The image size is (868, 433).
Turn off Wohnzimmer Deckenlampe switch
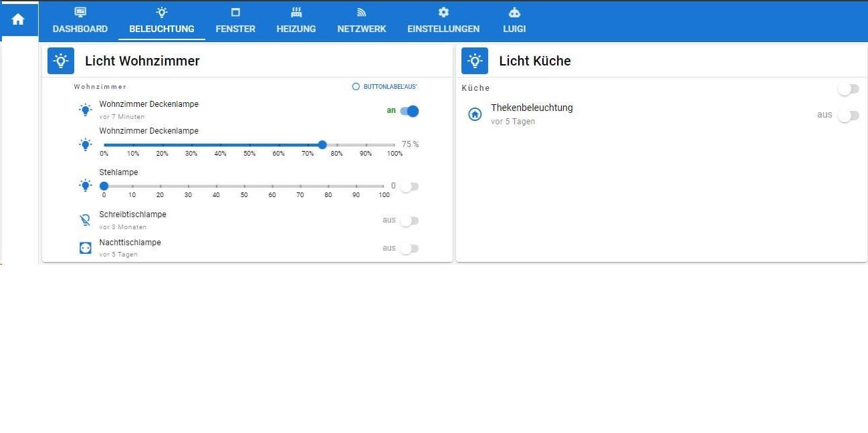(x=409, y=111)
